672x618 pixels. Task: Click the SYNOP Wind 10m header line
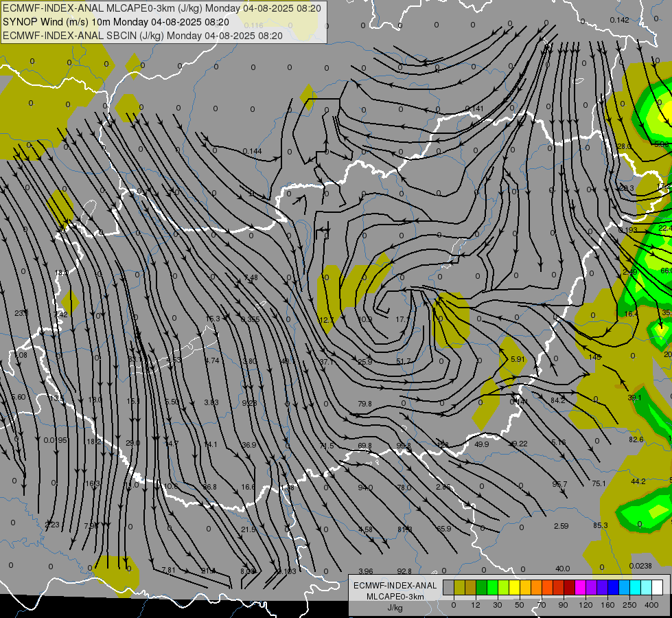point(116,22)
